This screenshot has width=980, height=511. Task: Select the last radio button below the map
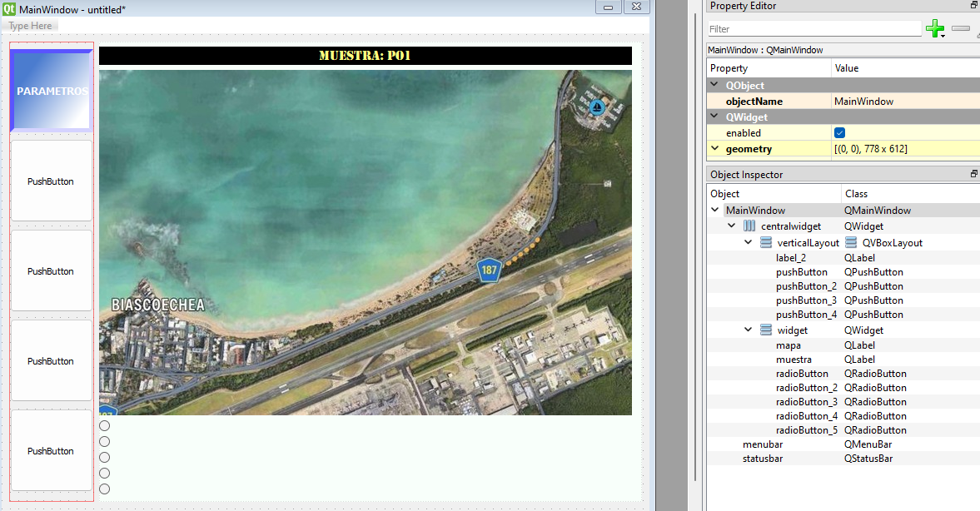(x=105, y=489)
